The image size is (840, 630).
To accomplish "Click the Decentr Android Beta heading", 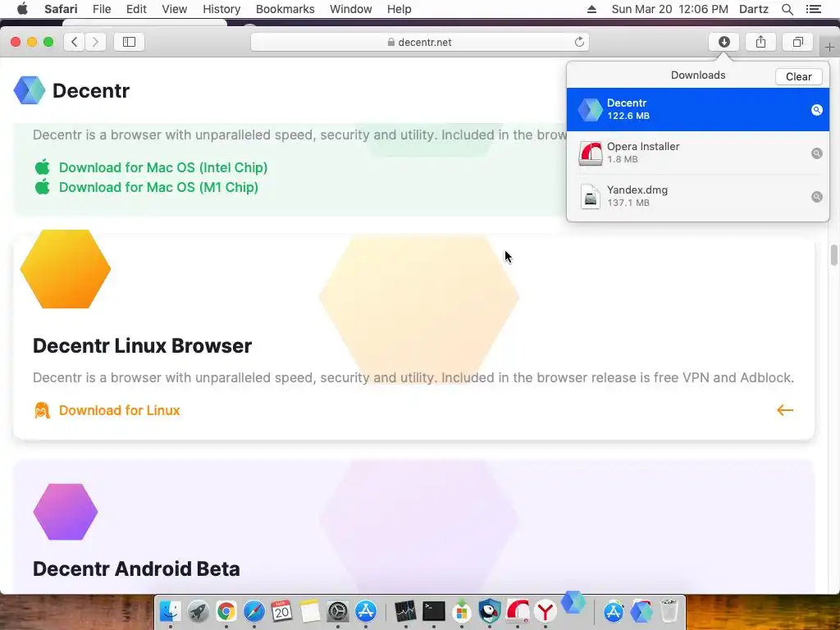I will coord(136,569).
